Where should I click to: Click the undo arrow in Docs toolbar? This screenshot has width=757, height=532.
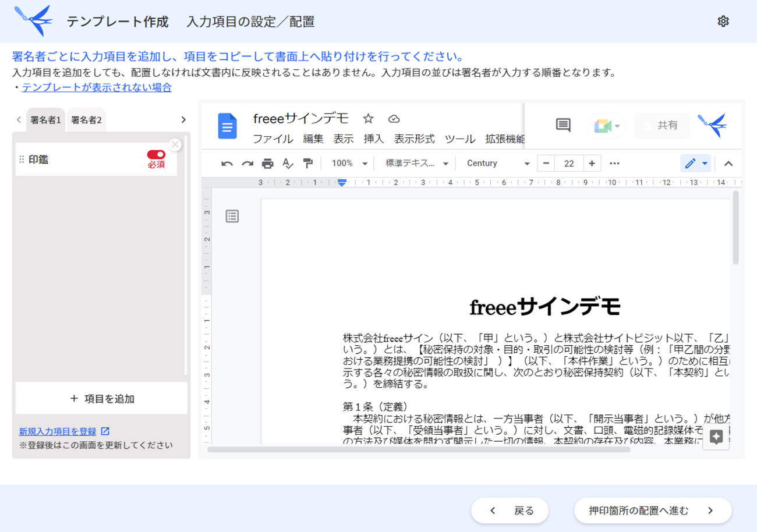tap(227, 164)
